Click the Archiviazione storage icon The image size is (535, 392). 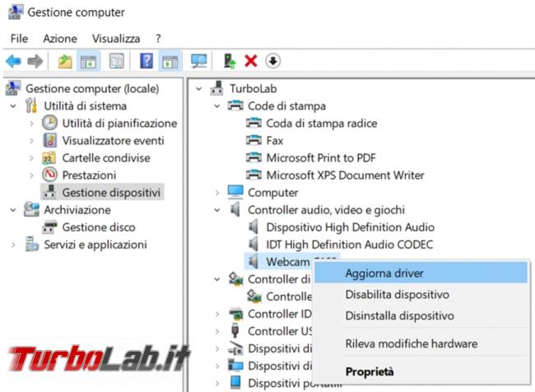click(31, 210)
